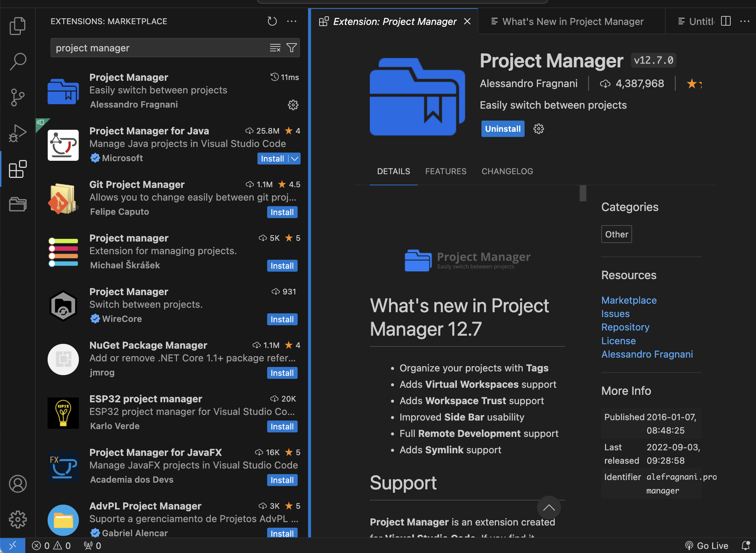Click the 4,387,968 install count
The height and width of the screenshot is (553, 756).
click(632, 83)
